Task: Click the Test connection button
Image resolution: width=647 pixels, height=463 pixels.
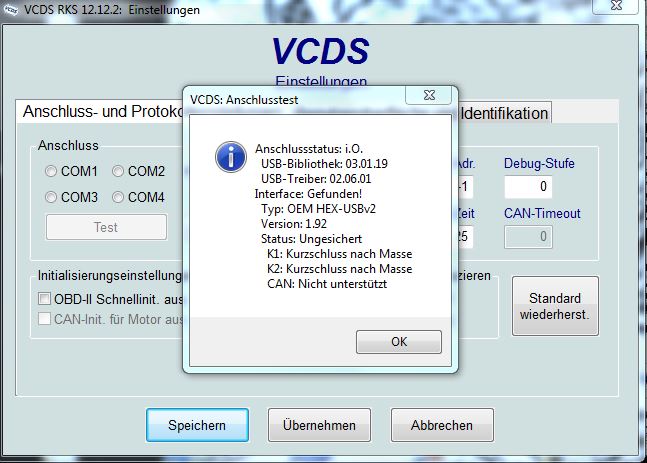Action: click(106, 227)
